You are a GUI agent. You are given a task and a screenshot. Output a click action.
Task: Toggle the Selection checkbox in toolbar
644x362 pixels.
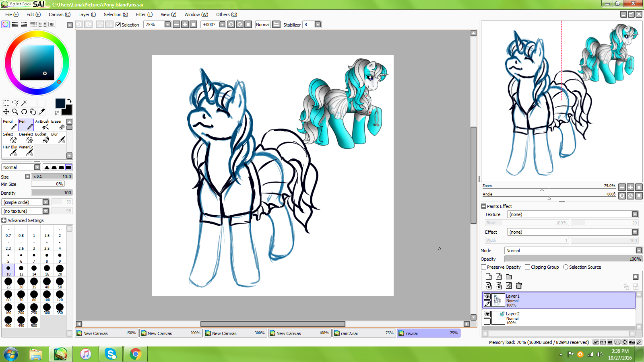point(118,25)
